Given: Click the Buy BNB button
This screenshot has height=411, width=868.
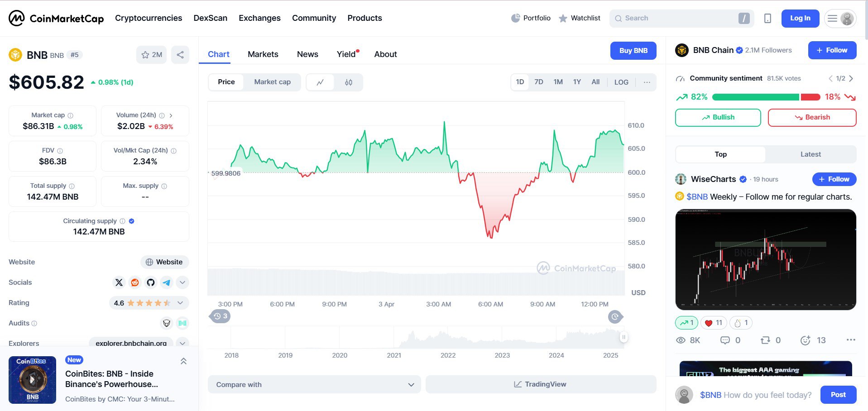Looking at the screenshot, I should tap(633, 51).
